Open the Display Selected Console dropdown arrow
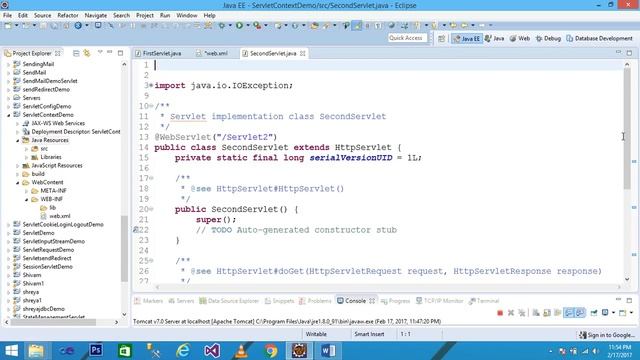 (x=613, y=313)
